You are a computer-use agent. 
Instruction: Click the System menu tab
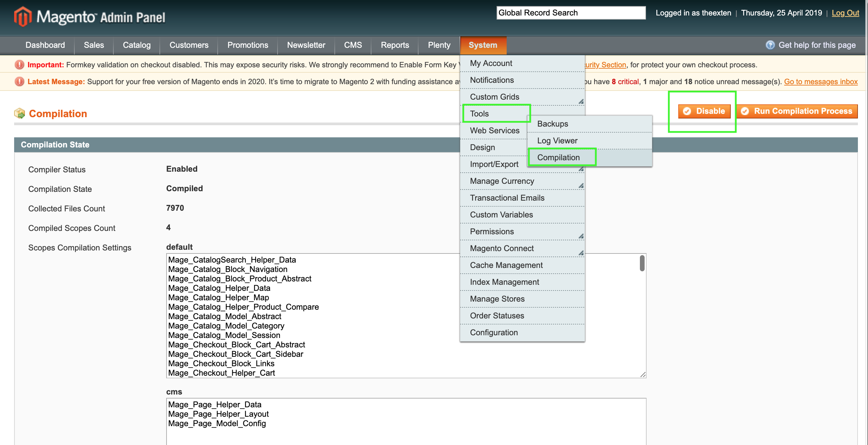coord(483,45)
